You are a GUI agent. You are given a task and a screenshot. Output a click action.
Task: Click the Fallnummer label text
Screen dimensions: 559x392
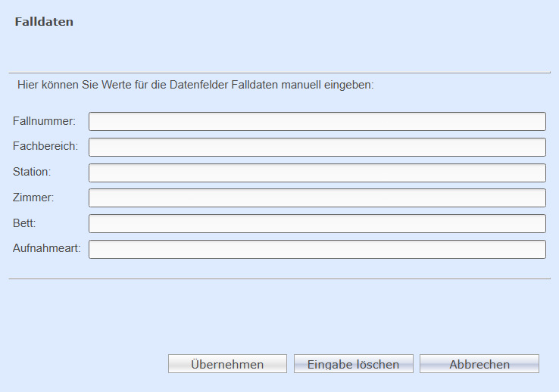click(x=44, y=121)
